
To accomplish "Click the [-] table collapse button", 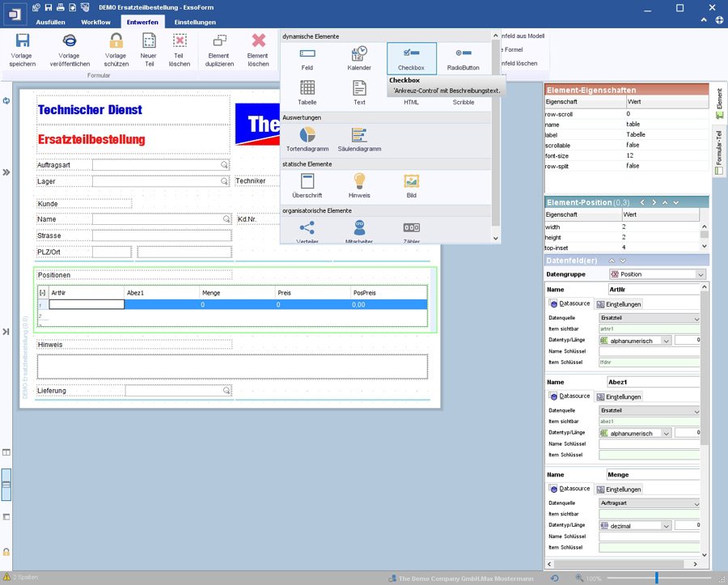I will coord(43,293).
